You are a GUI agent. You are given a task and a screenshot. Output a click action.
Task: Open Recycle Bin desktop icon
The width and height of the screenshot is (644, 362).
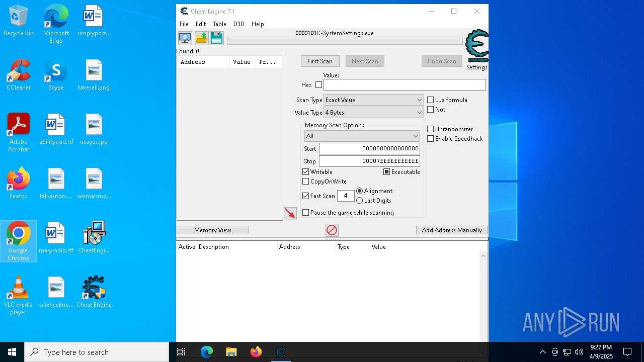tap(19, 21)
